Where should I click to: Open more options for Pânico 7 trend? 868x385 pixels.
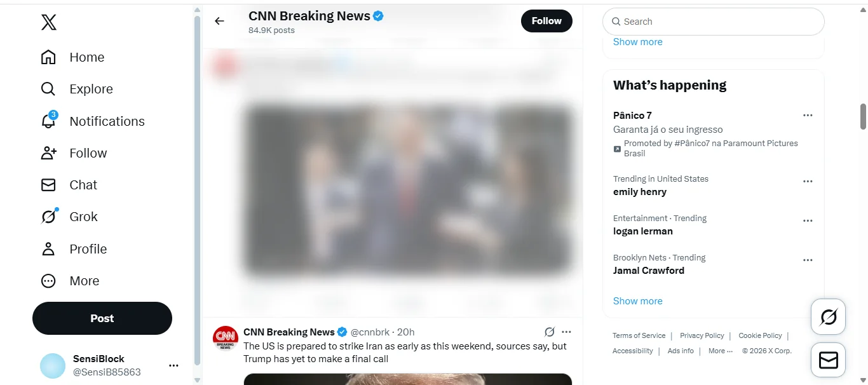(x=808, y=116)
